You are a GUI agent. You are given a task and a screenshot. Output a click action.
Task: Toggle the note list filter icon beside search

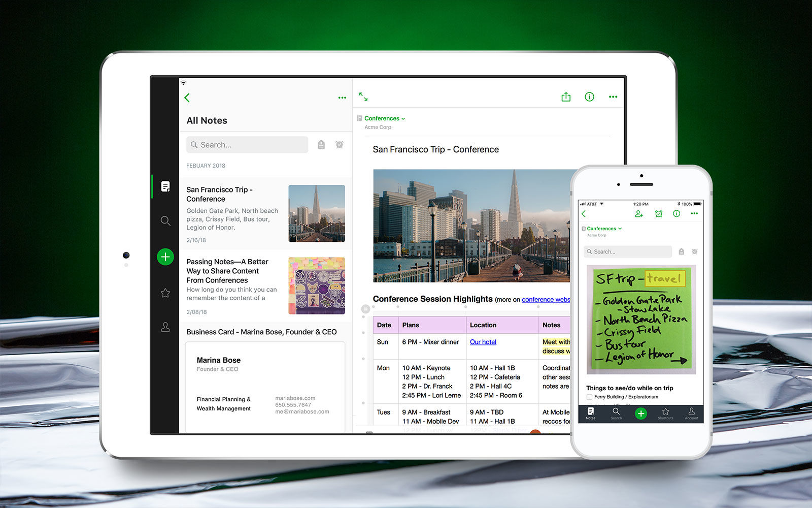click(x=321, y=144)
